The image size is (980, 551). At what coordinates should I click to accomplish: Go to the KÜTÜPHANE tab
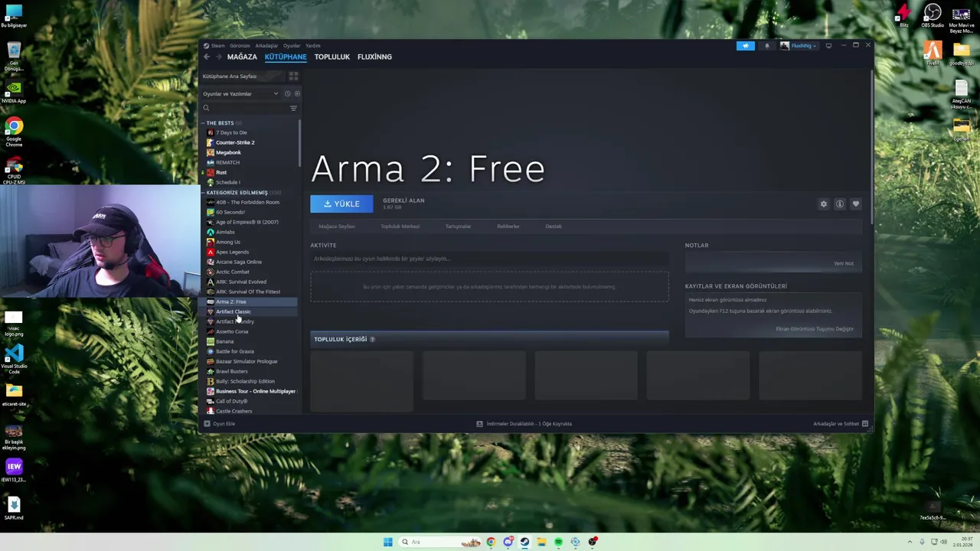[286, 57]
